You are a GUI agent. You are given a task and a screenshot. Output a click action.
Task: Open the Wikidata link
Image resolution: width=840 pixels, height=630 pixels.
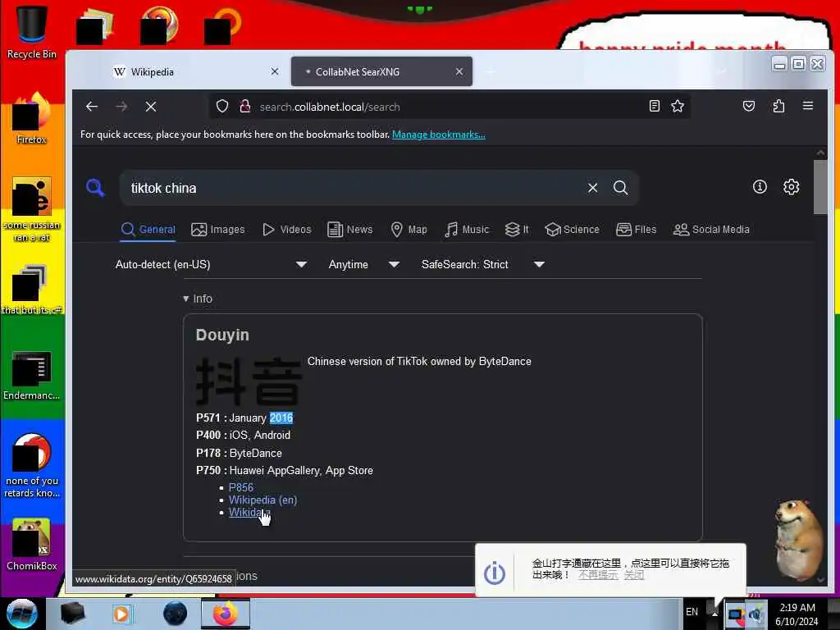(x=249, y=512)
